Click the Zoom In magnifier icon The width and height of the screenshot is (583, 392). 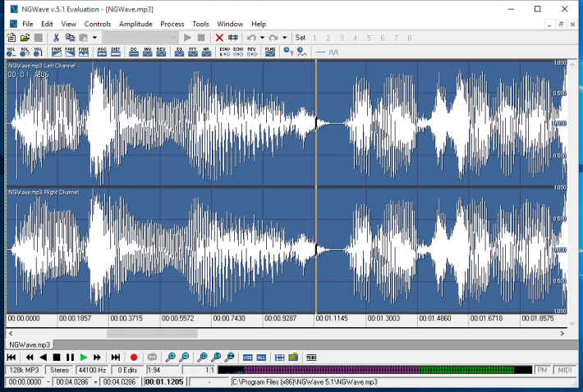[x=171, y=358]
